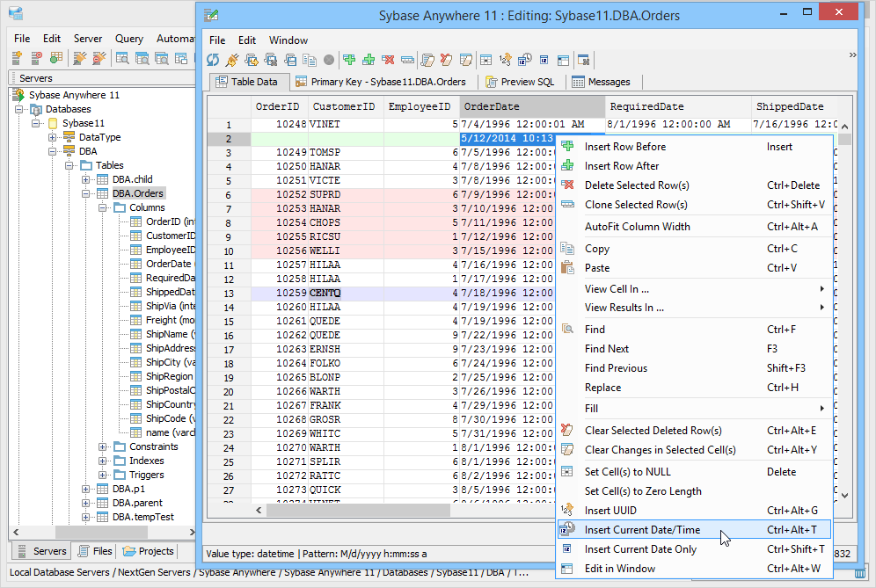Viewport: 876px width, 588px height.
Task: Click the Disconnect server icon in main toolbar
Action: coord(99,57)
